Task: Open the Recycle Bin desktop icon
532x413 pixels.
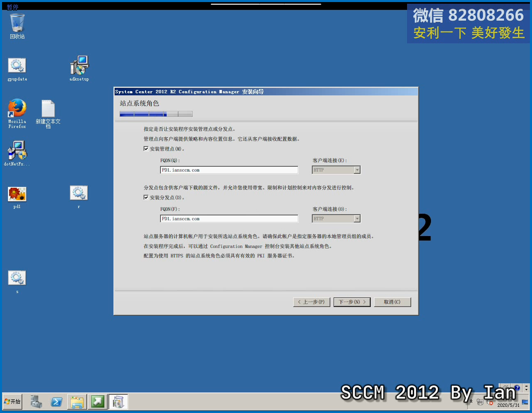Action: coord(17,26)
